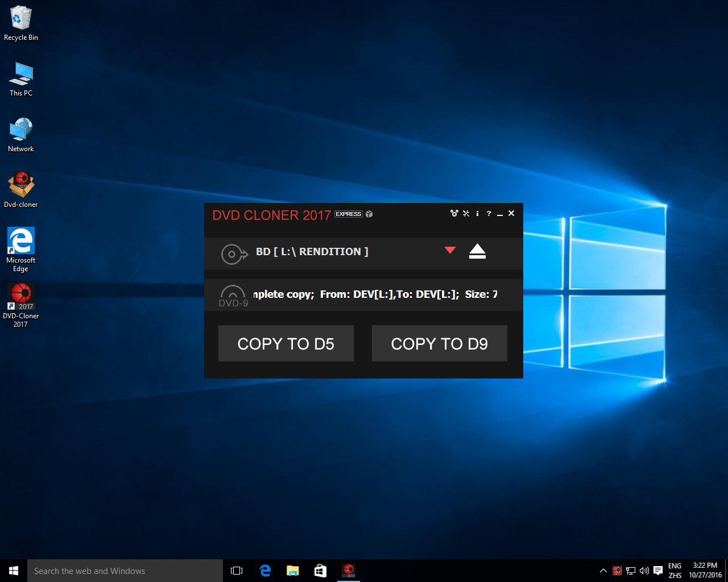Select the This PC desktop icon

point(21,80)
